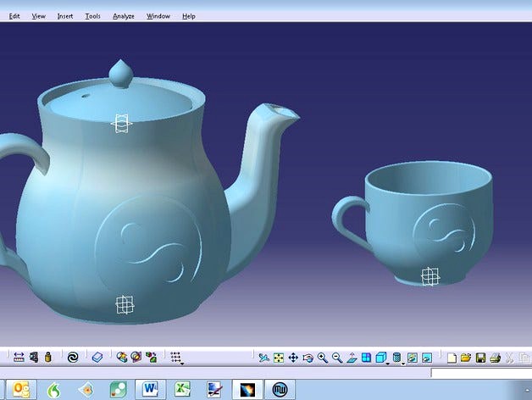Click the black swirl update icon

click(x=73, y=358)
